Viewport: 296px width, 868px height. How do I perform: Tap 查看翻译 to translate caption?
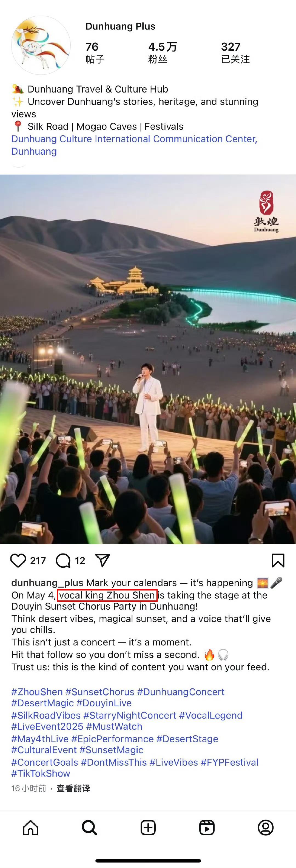(73, 788)
